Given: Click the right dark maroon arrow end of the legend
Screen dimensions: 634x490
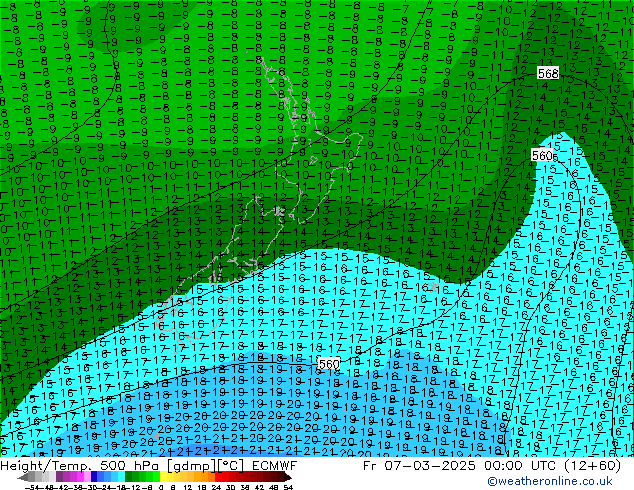Looking at the screenshot, I should click(288, 478).
